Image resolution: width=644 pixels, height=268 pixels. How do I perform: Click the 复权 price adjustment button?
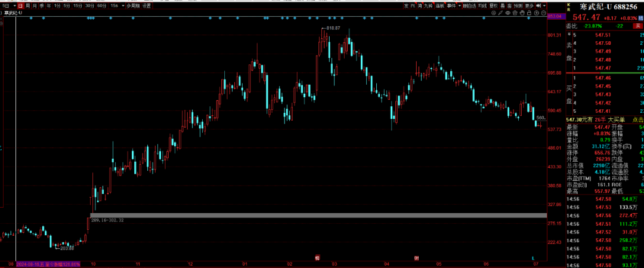(x=493, y=6)
